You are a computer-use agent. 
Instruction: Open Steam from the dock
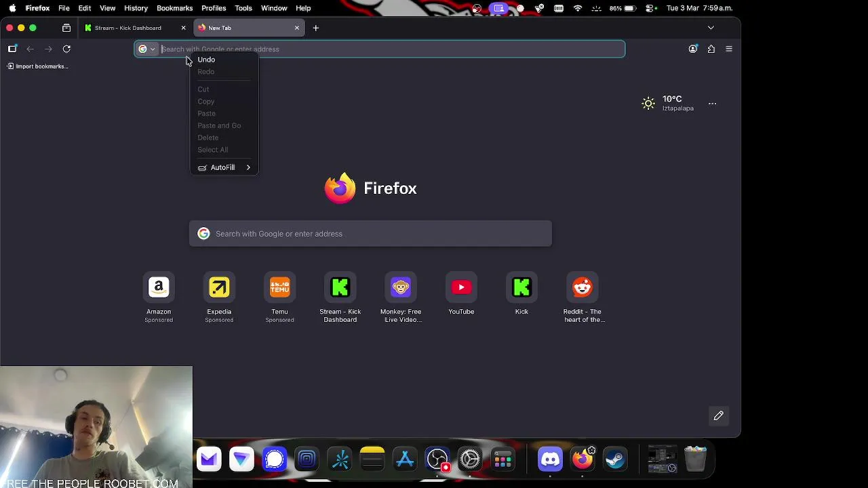click(x=615, y=459)
